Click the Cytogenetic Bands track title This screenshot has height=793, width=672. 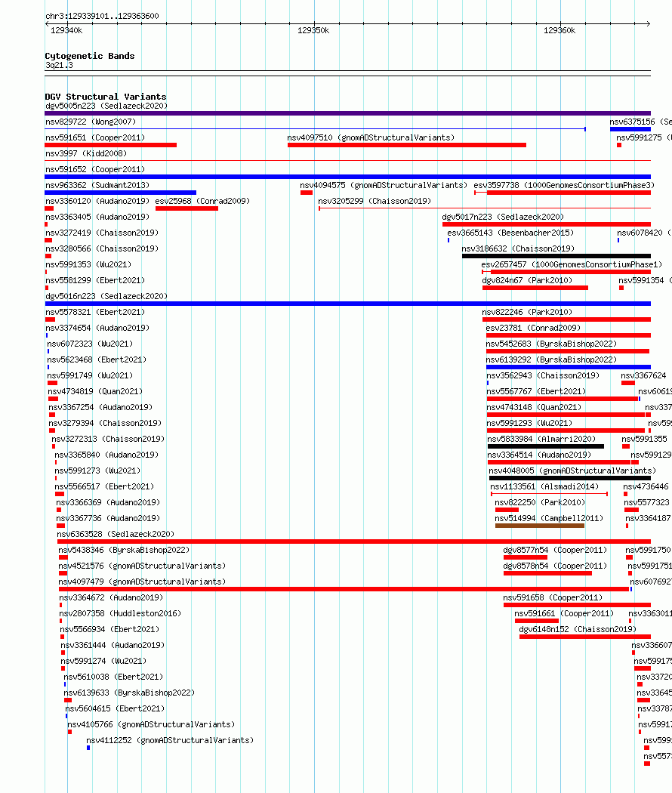[x=90, y=56]
